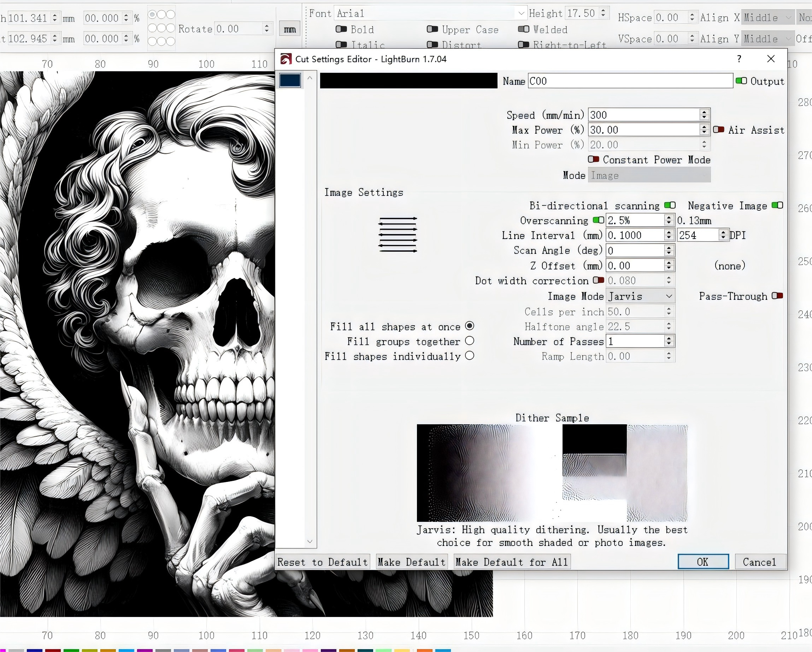The image size is (812, 652).
Task: Toggle the Bold text switch
Action: point(341,29)
